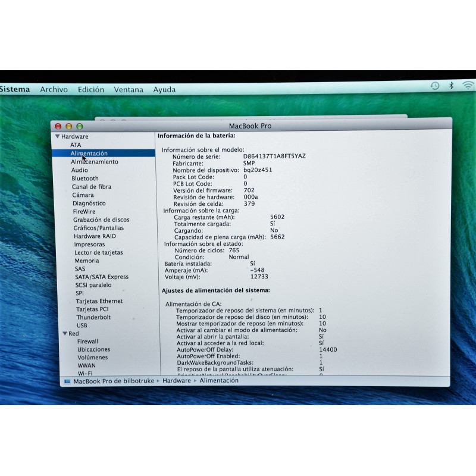Select Memoria in the sidebar
The width and height of the screenshot is (476, 476).
[87, 261]
